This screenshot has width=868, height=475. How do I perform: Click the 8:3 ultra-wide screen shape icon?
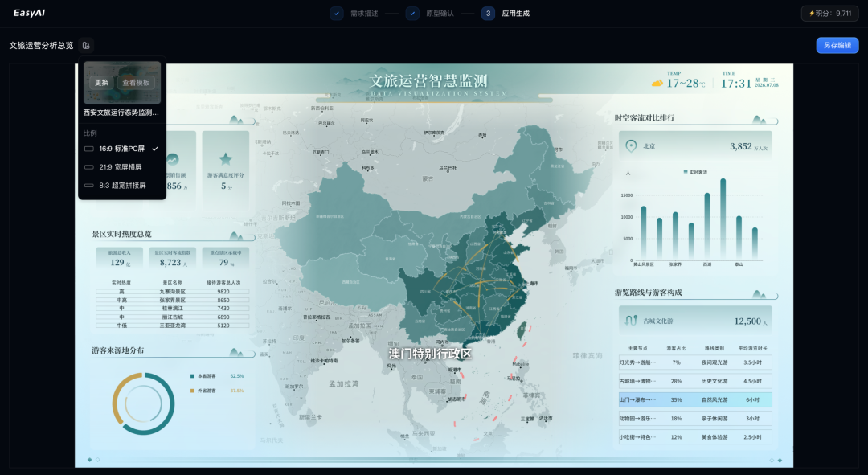(88, 186)
